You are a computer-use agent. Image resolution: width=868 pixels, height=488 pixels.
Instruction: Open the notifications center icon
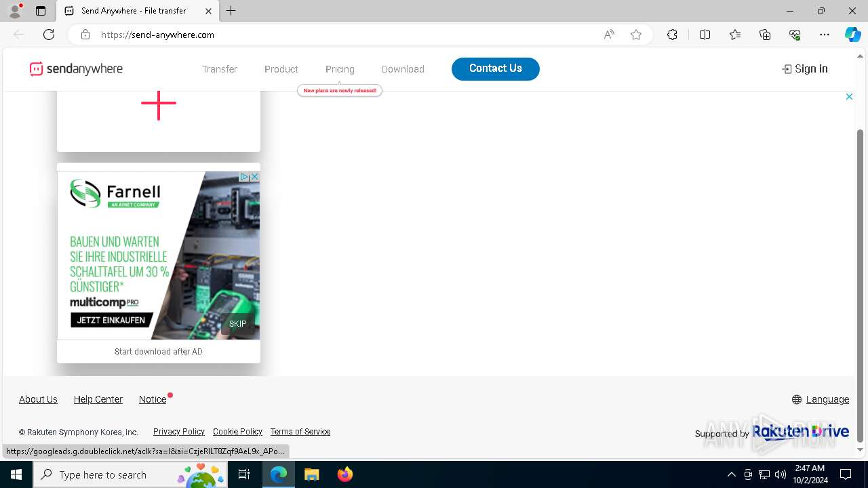(x=846, y=474)
